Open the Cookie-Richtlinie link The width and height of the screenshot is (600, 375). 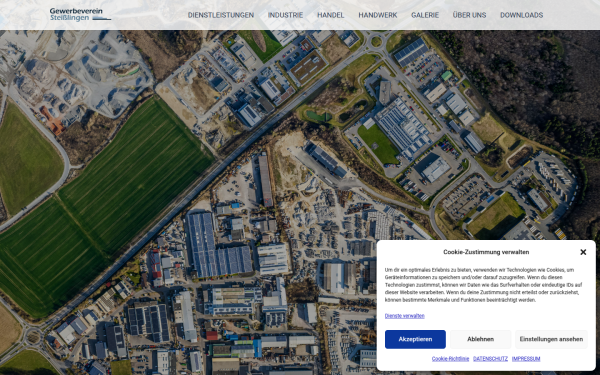click(x=450, y=359)
